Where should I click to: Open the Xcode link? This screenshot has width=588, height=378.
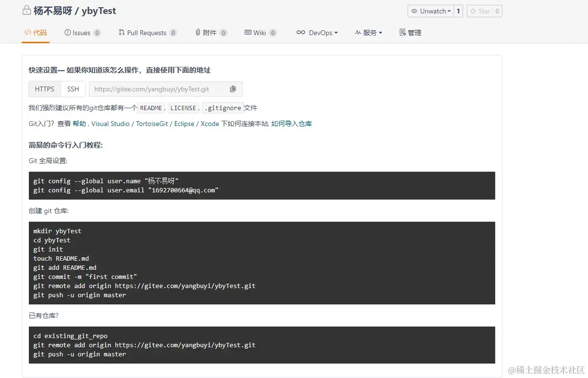tap(210, 124)
